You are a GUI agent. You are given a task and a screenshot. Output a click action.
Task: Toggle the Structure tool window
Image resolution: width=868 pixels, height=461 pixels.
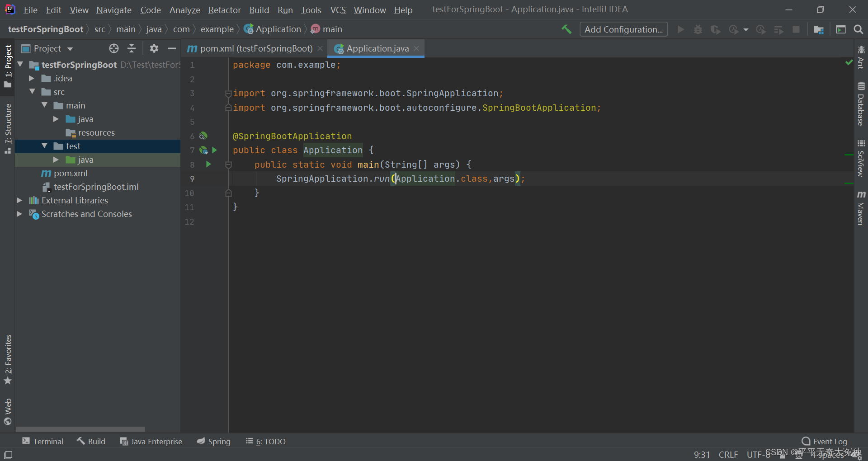[x=8, y=129]
